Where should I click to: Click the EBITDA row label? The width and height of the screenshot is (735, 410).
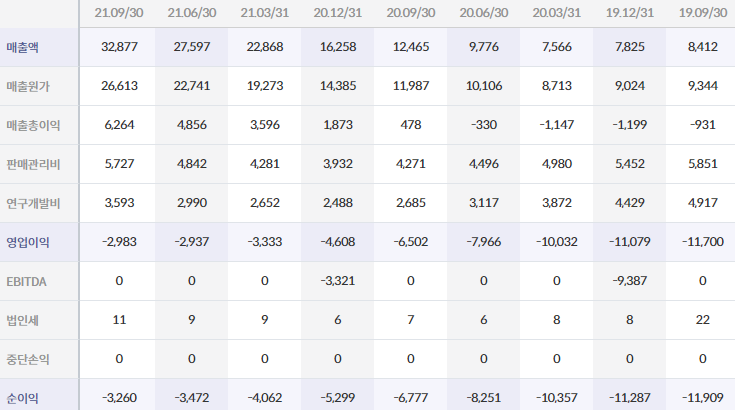pyautogui.click(x=26, y=282)
